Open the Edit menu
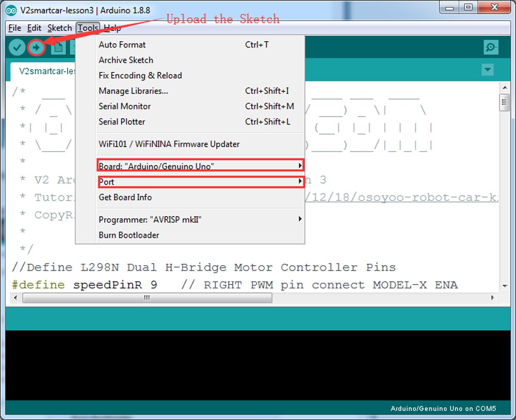516x420 pixels. coord(34,28)
